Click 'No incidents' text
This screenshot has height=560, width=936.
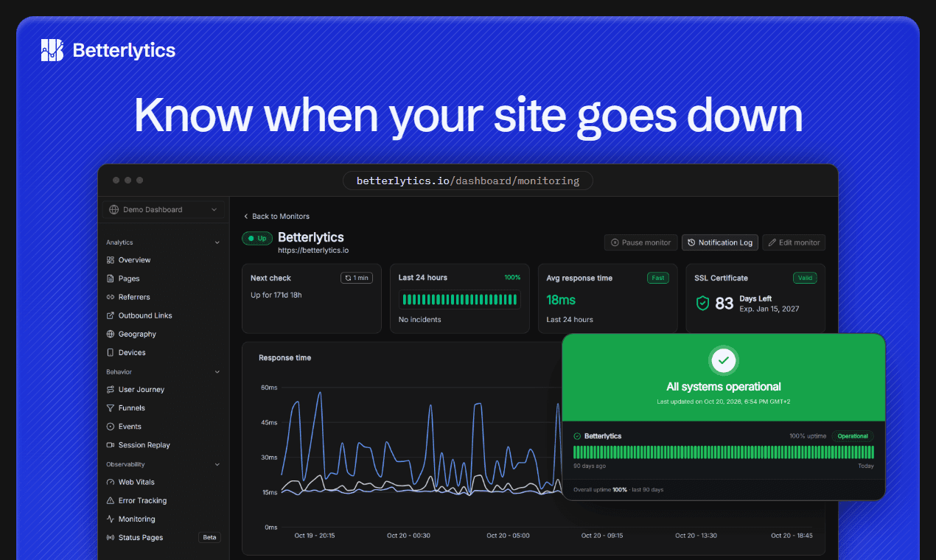(420, 320)
